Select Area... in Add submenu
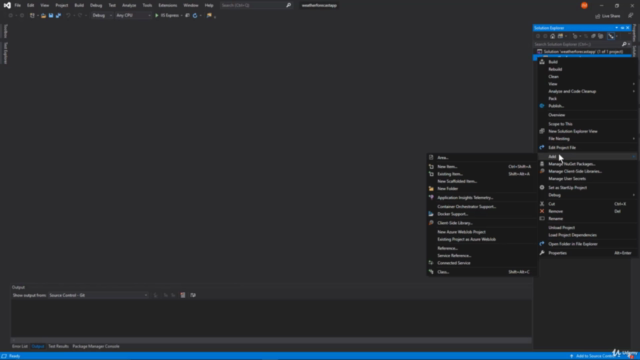 tap(481, 158)
